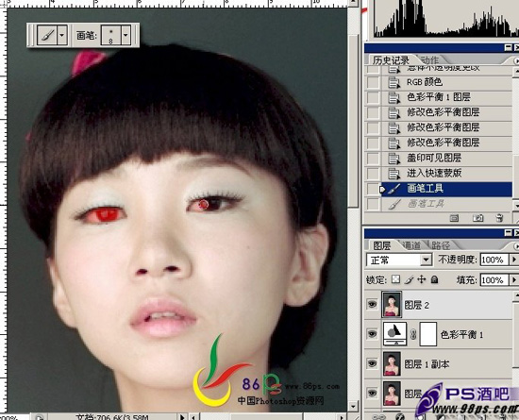
Task: Select the layer named 色彩平衡 1
Action: (461, 335)
